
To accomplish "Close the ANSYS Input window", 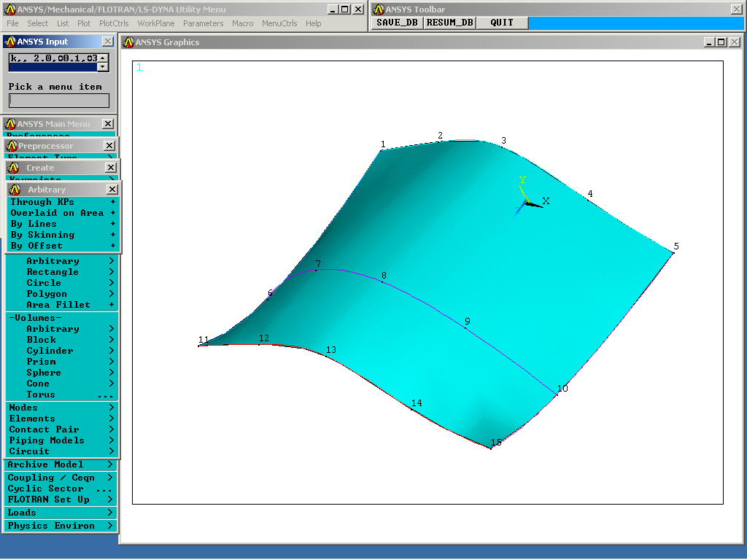I will click(x=108, y=42).
